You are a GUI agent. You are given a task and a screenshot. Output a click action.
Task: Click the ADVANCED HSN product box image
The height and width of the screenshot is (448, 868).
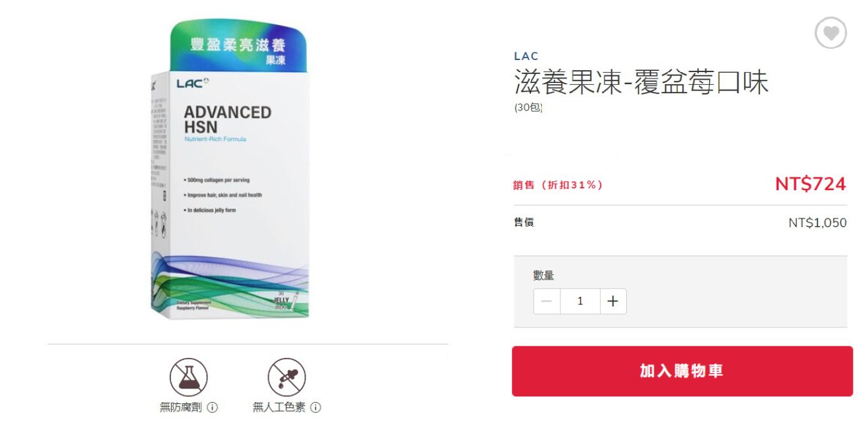pos(230,169)
